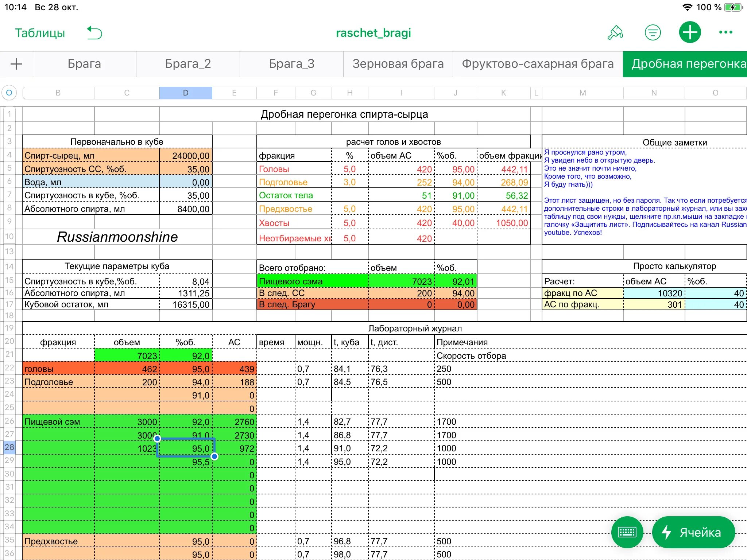
Task: Tap the Ячейка lightning button
Action: click(693, 532)
